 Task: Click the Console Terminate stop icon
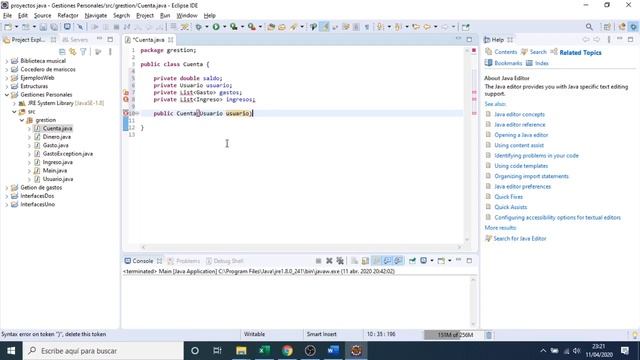318,261
